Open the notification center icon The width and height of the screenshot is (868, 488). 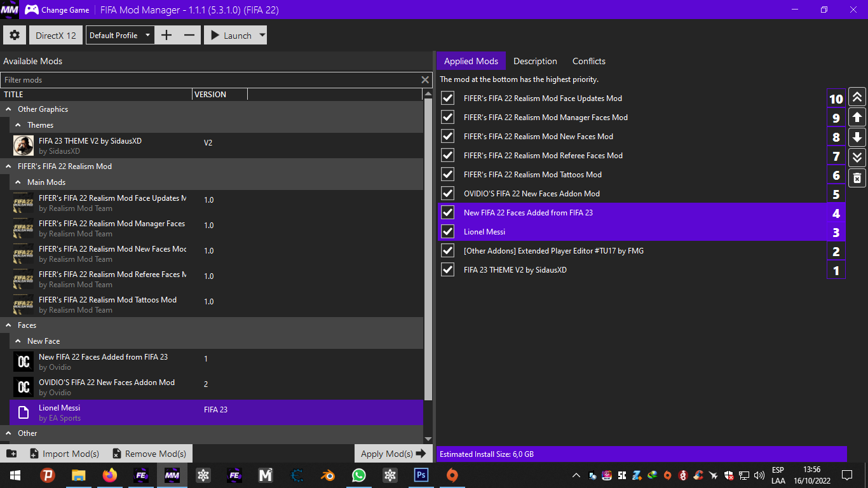[x=847, y=475]
